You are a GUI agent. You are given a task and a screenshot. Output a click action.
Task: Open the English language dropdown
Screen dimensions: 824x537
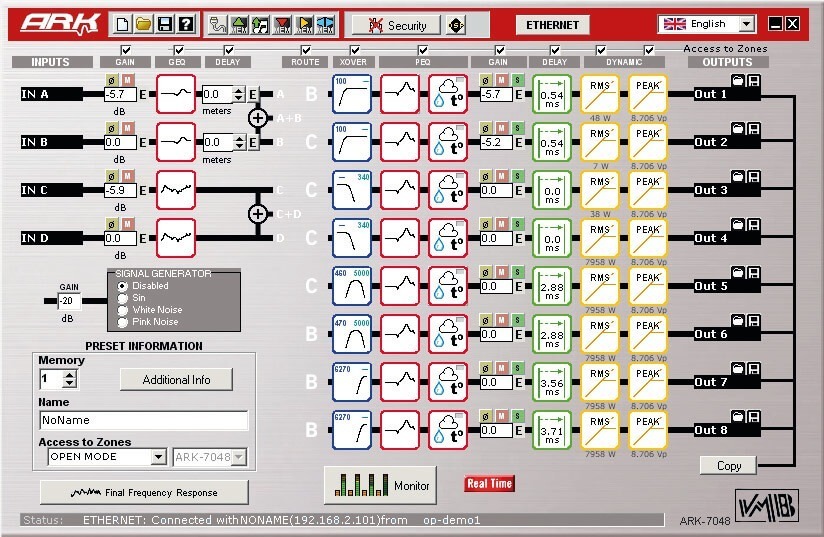tap(747, 24)
